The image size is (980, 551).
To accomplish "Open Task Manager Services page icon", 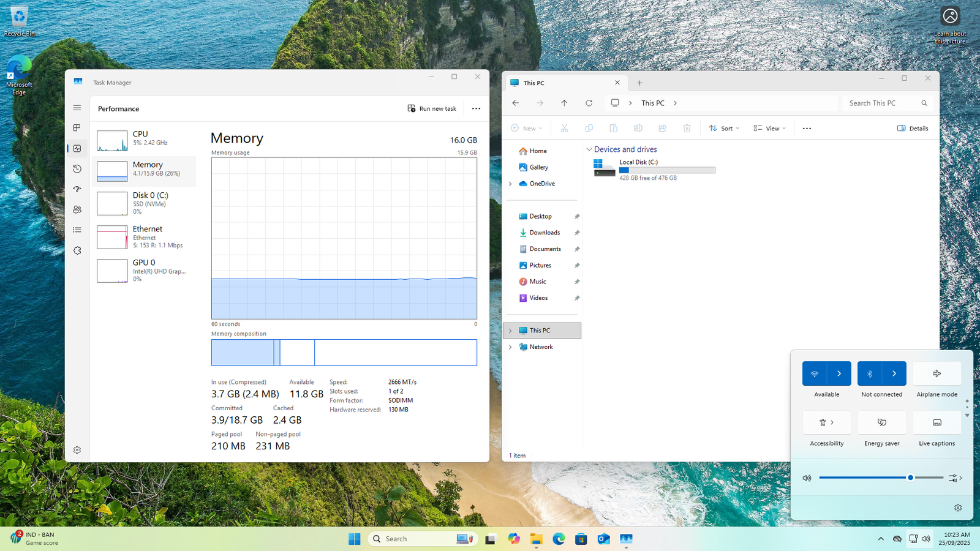I will [x=77, y=250].
